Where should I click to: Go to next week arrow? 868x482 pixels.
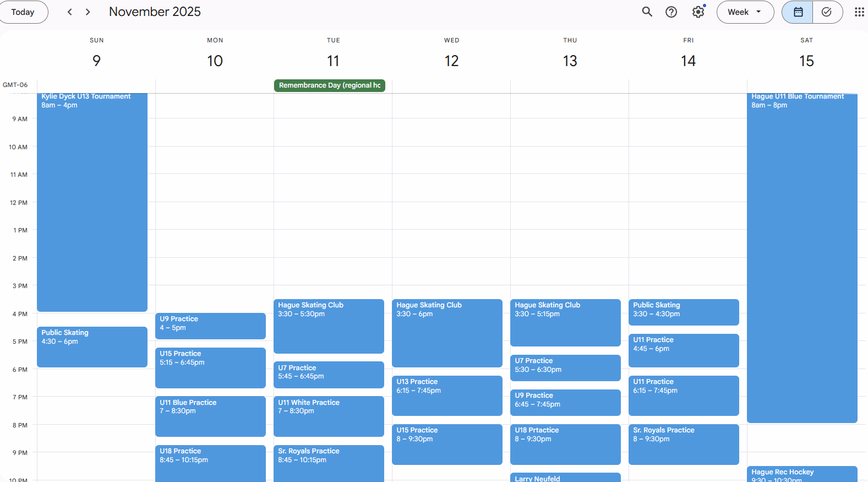88,12
